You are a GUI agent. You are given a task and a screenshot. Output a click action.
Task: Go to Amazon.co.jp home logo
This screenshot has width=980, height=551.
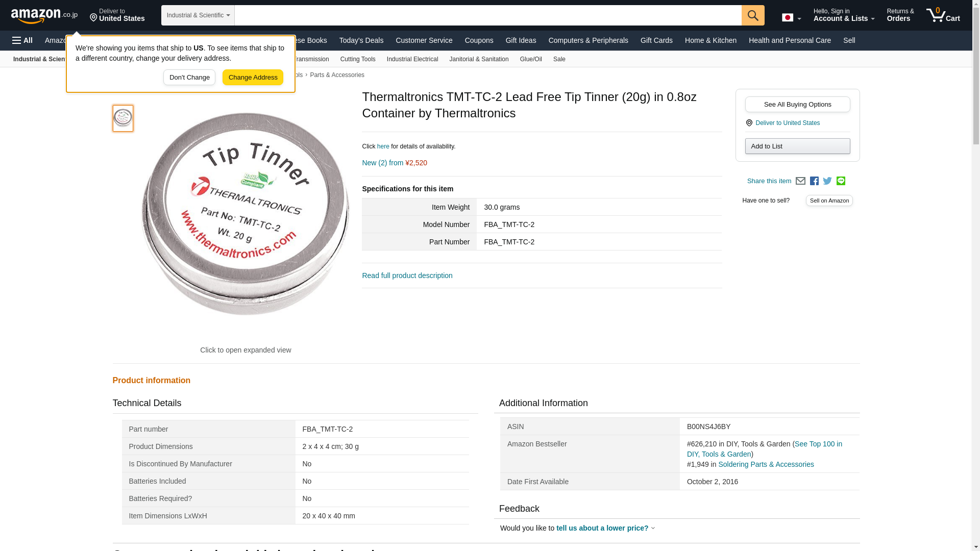coord(44,15)
